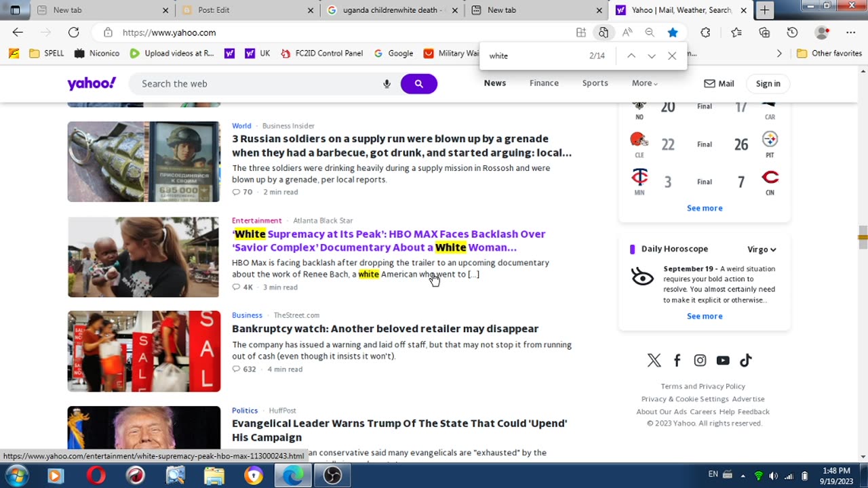Screen dimensions: 868x488
Task: Open the Extensions puzzle icon
Action: [x=705, y=33]
